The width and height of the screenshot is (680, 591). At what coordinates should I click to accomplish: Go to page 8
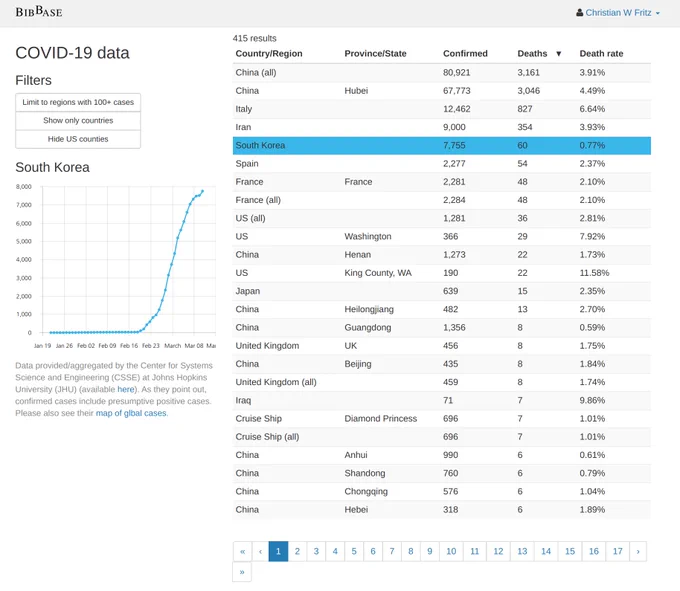coord(410,552)
